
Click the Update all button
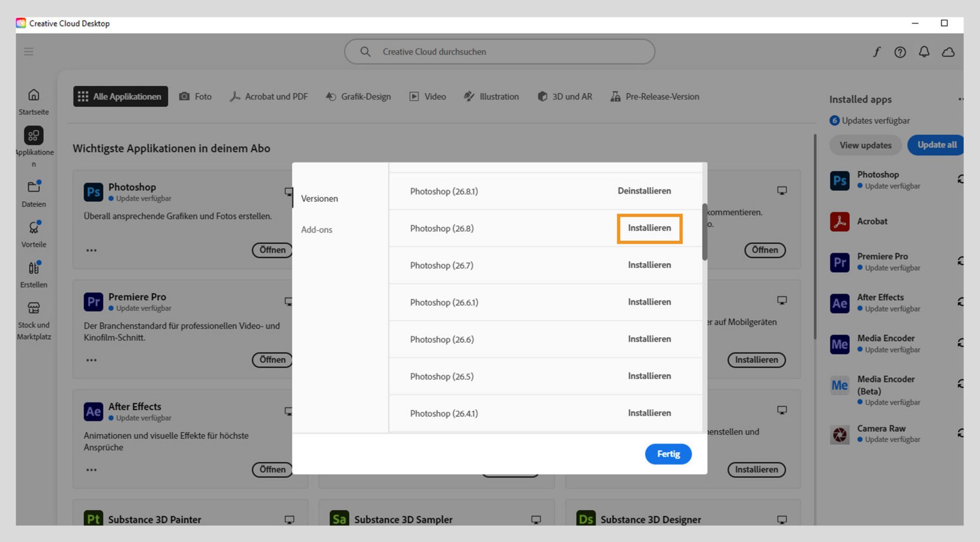936,145
